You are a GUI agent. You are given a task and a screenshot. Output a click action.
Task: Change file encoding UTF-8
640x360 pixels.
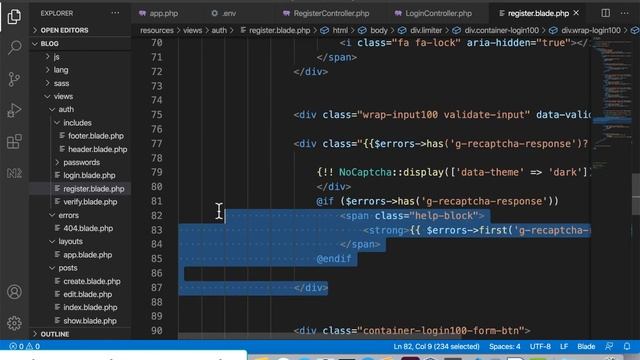(x=540, y=347)
